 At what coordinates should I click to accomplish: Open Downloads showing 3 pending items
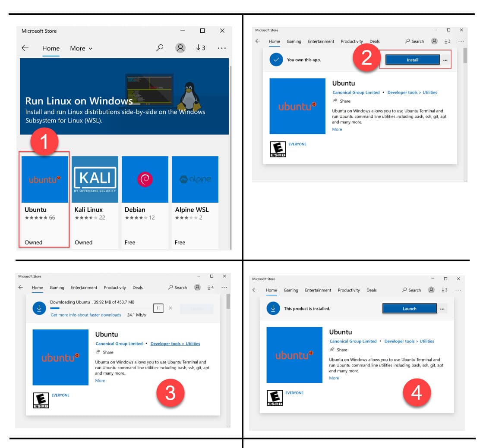pyautogui.click(x=200, y=48)
